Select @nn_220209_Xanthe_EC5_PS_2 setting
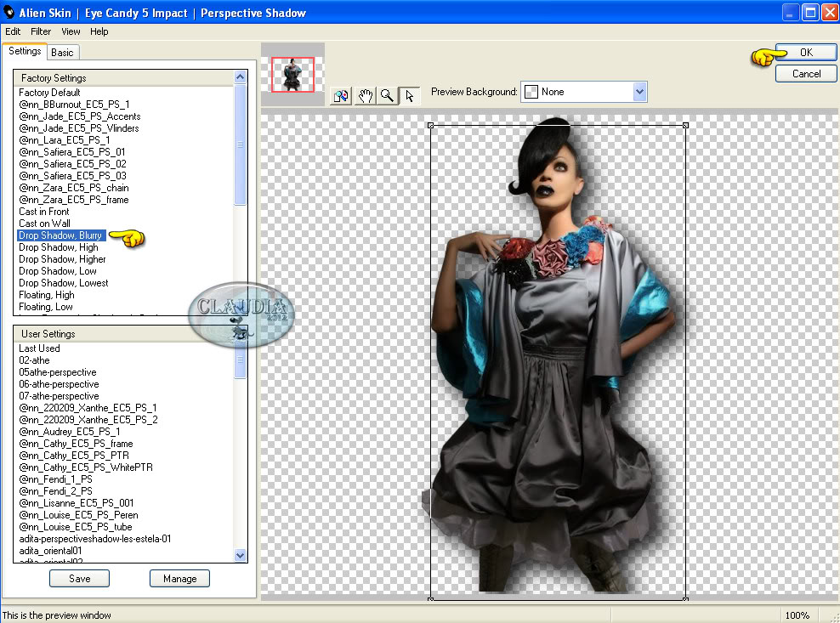The width and height of the screenshot is (840, 623). click(x=88, y=419)
